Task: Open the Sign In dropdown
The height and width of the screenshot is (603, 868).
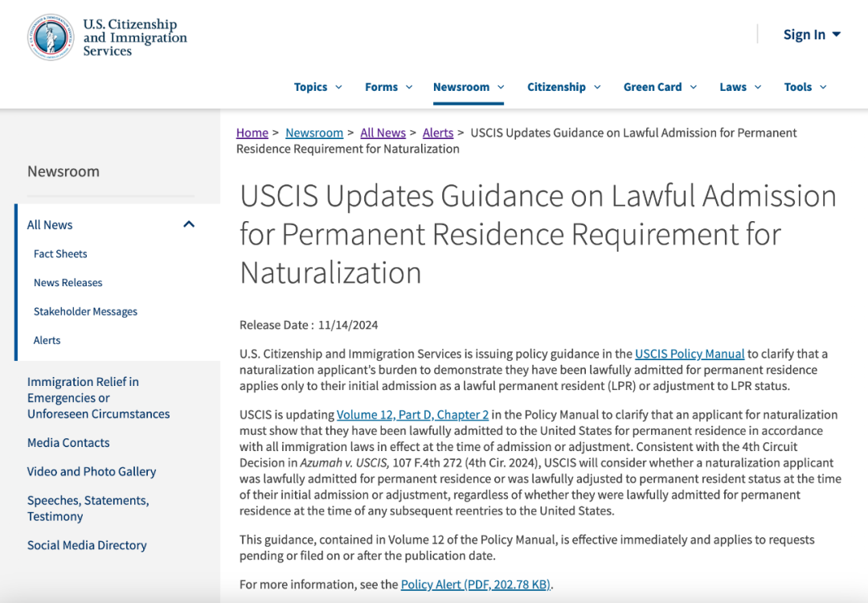Action: [x=812, y=35]
